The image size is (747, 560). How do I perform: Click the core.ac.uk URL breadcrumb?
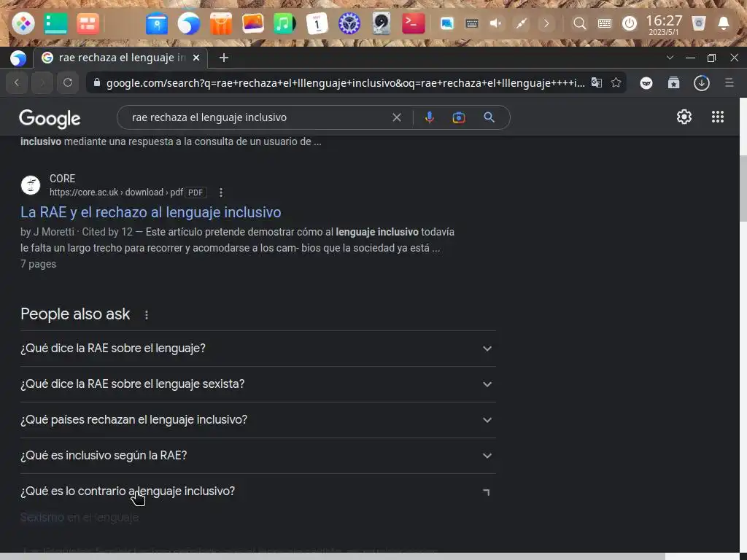click(116, 192)
